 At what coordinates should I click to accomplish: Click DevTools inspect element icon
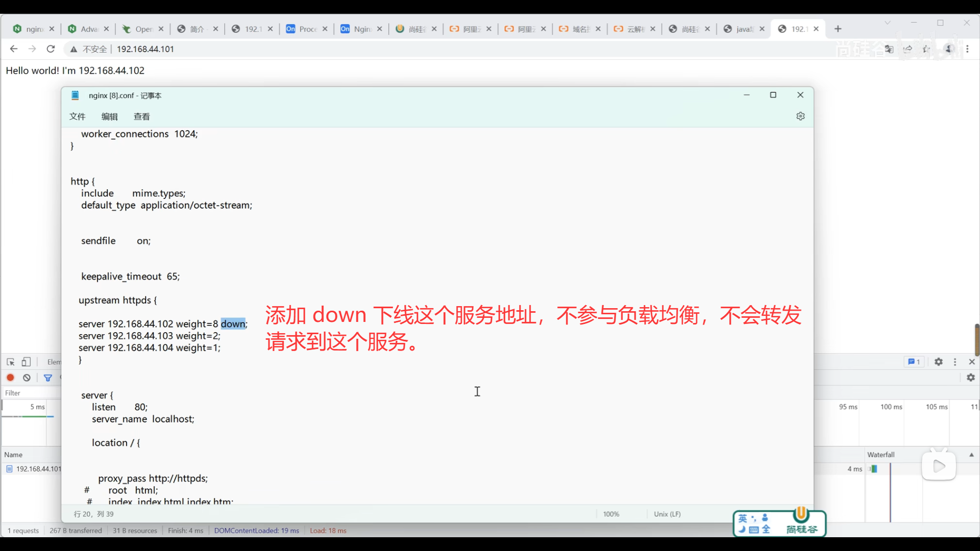[x=10, y=362]
